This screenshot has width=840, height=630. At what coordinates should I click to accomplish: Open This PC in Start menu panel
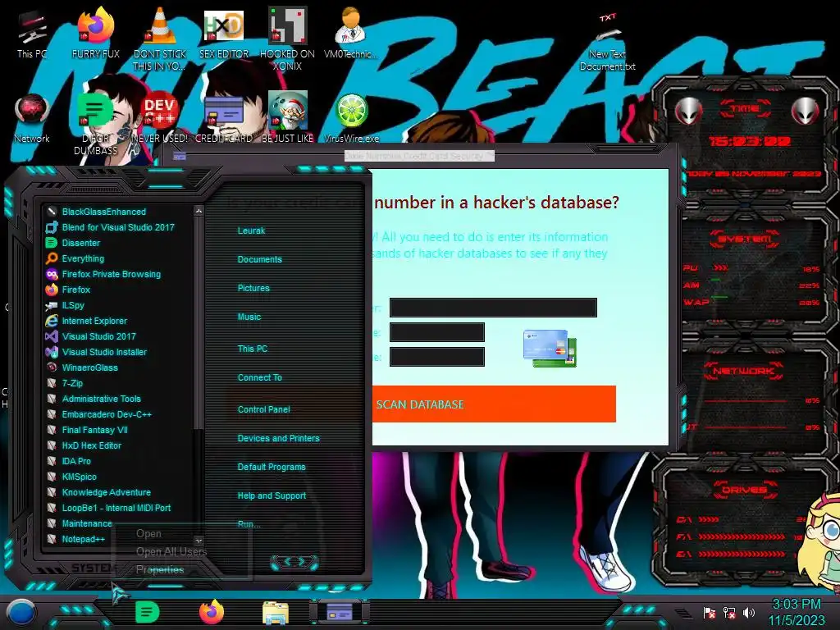(253, 348)
